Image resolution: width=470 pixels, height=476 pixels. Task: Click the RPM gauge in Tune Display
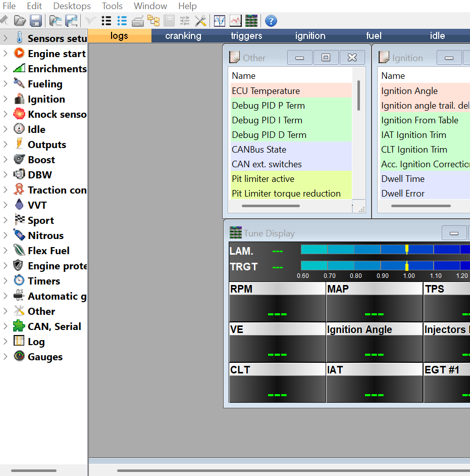click(277, 302)
